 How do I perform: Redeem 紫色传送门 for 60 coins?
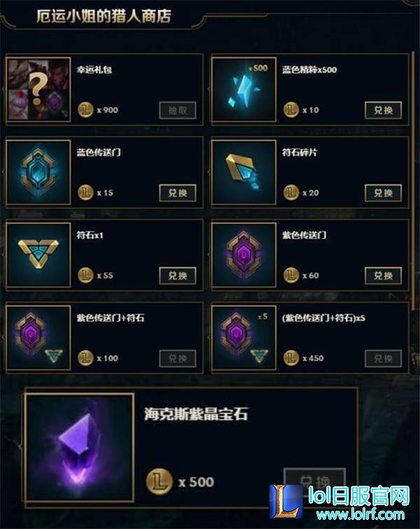[x=383, y=276]
